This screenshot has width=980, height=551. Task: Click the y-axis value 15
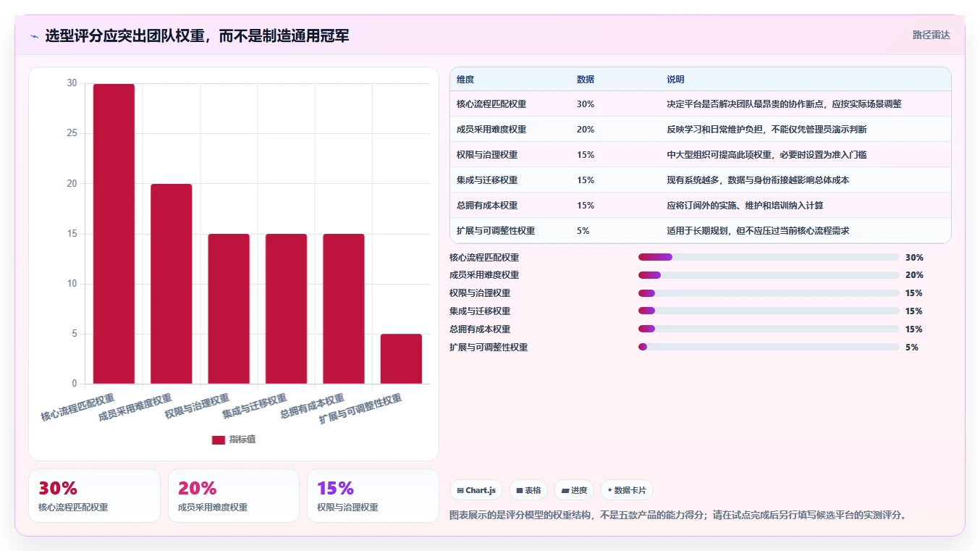click(72, 234)
